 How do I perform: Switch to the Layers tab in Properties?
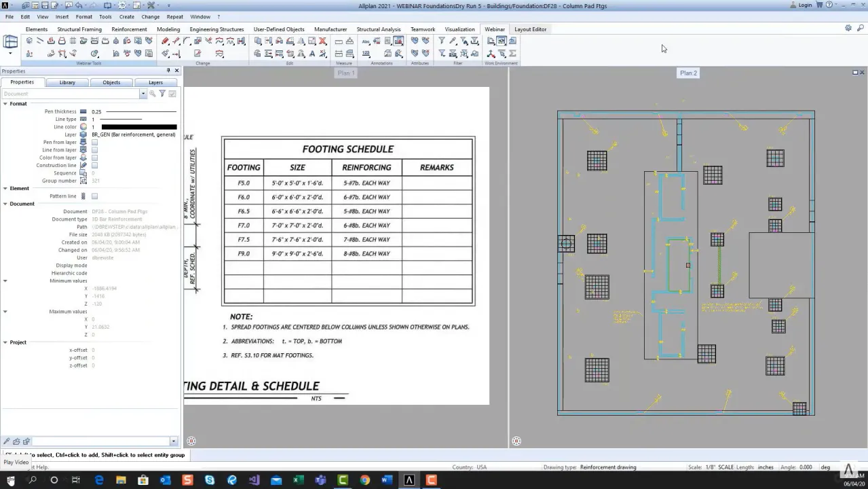coord(155,82)
